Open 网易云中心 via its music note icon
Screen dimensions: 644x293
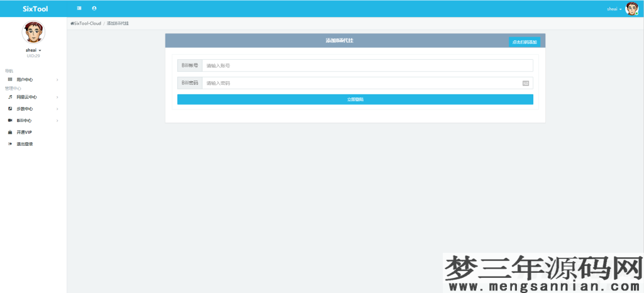10,97
